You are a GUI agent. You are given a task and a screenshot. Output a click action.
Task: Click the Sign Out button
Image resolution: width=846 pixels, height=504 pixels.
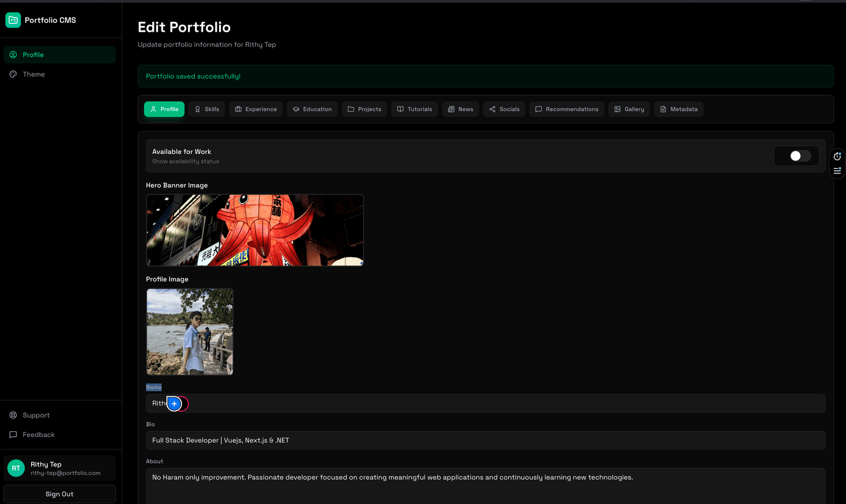(59, 493)
